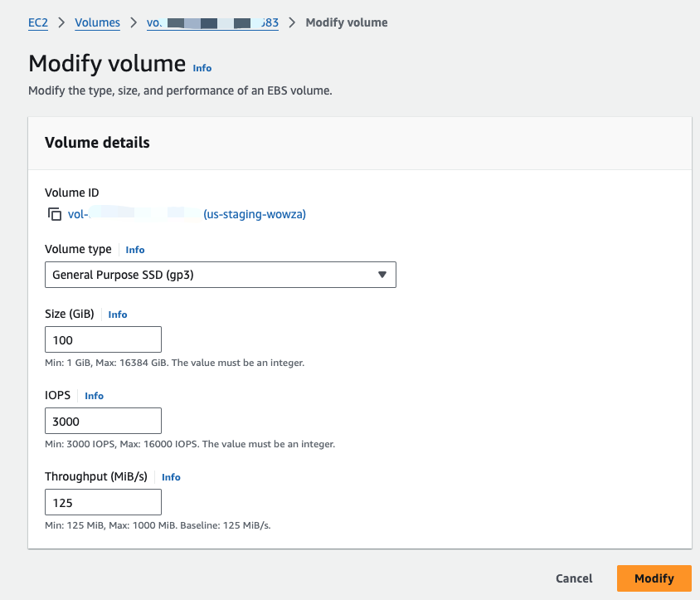Image resolution: width=700 pixels, height=600 pixels.
Task: Open Volumes breadcrumb link
Action: 97,22
